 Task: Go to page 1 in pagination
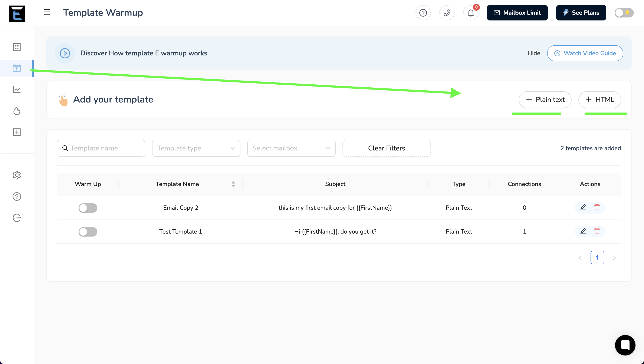click(x=597, y=257)
